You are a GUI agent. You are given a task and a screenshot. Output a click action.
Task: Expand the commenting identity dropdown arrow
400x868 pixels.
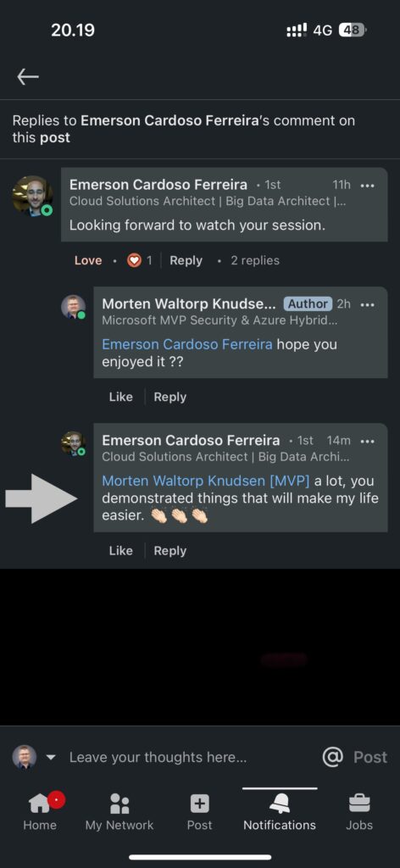[x=50, y=757]
